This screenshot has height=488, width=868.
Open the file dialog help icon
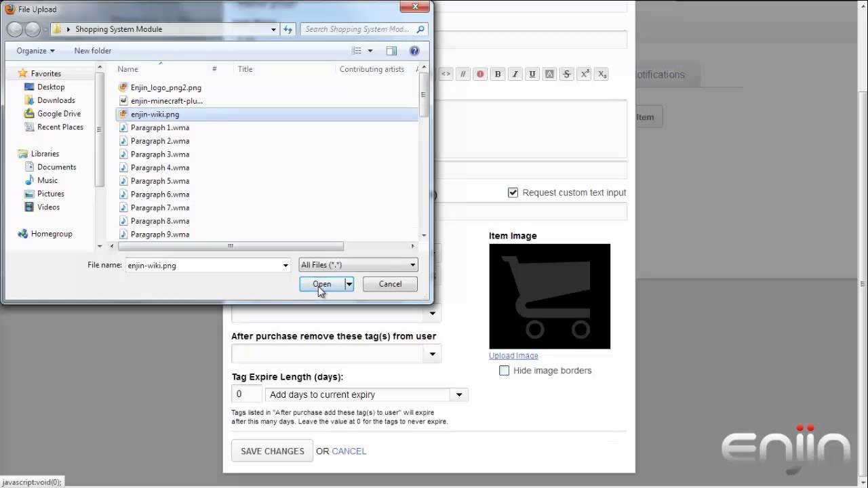tap(414, 51)
